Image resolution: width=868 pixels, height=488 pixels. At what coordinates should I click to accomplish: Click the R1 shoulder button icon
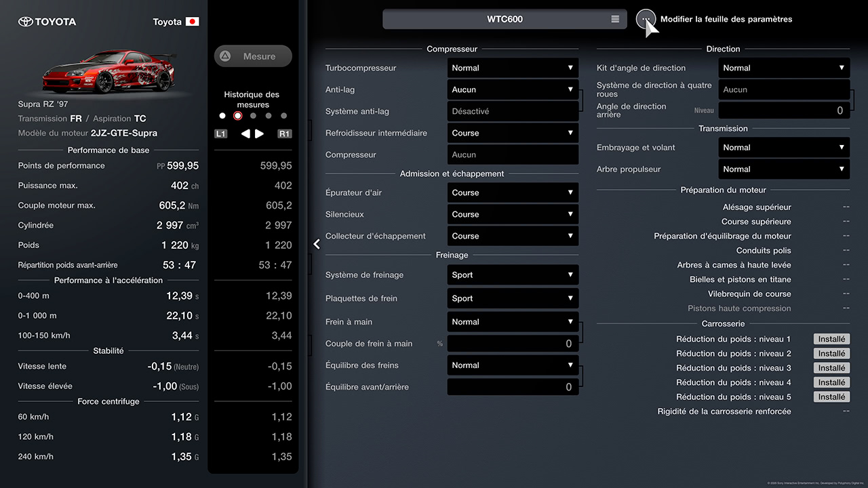(x=285, y=134)
